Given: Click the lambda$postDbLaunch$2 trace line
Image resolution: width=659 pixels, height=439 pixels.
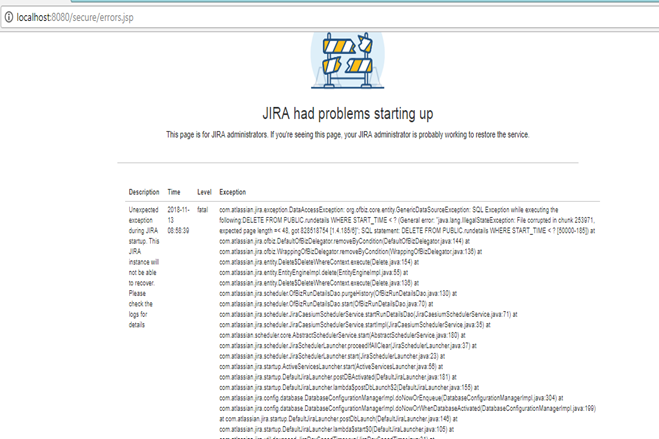Looking at the screenshot, I should pyautogui.click(x=349, y=388).
